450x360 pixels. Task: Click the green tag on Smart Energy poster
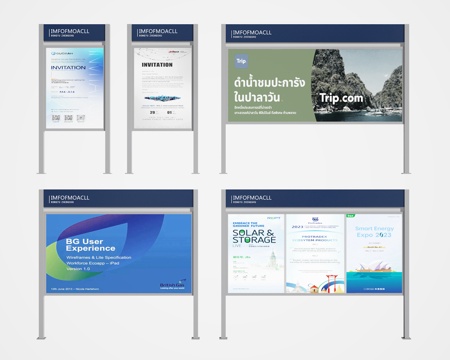[x=350, y=216]
